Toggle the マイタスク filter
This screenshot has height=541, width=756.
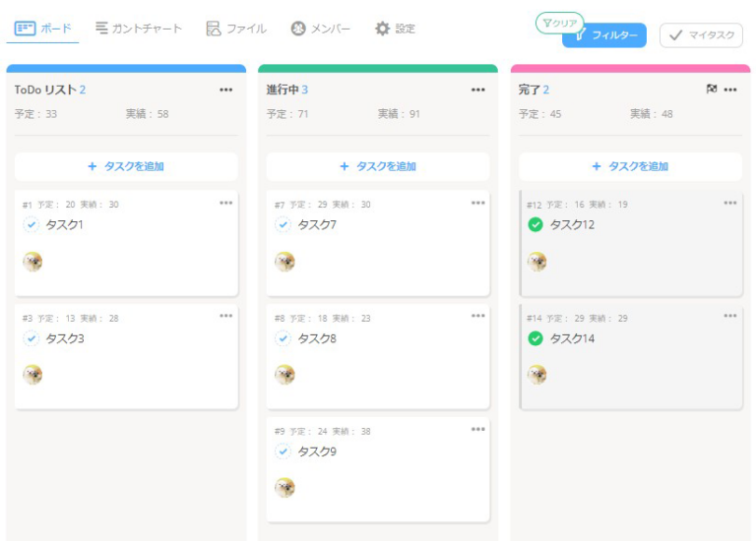click(x=701, y=35)
